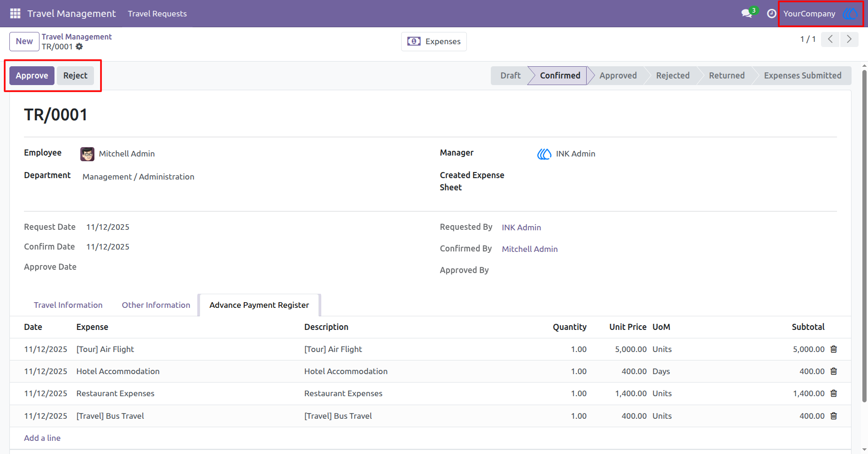Delete the Hotel Accommodation line

point(834,371)
